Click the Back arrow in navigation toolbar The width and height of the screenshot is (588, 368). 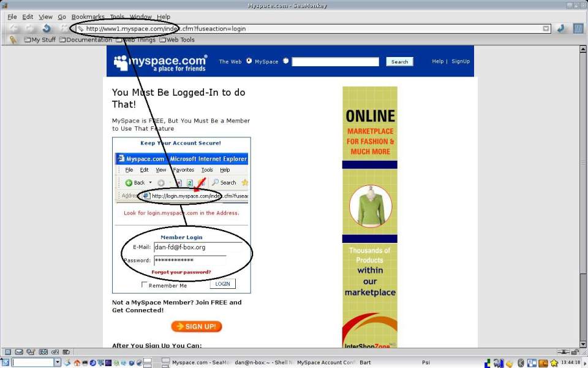(x=13, y=28)
